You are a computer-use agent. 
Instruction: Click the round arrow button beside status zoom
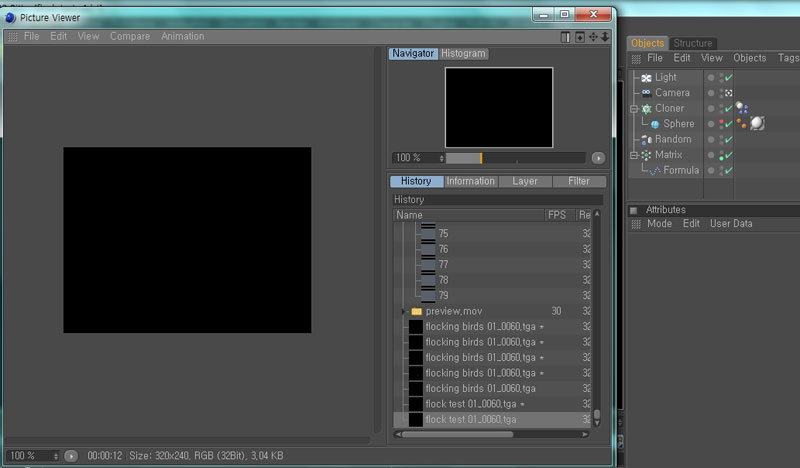[x=71, y=456]
